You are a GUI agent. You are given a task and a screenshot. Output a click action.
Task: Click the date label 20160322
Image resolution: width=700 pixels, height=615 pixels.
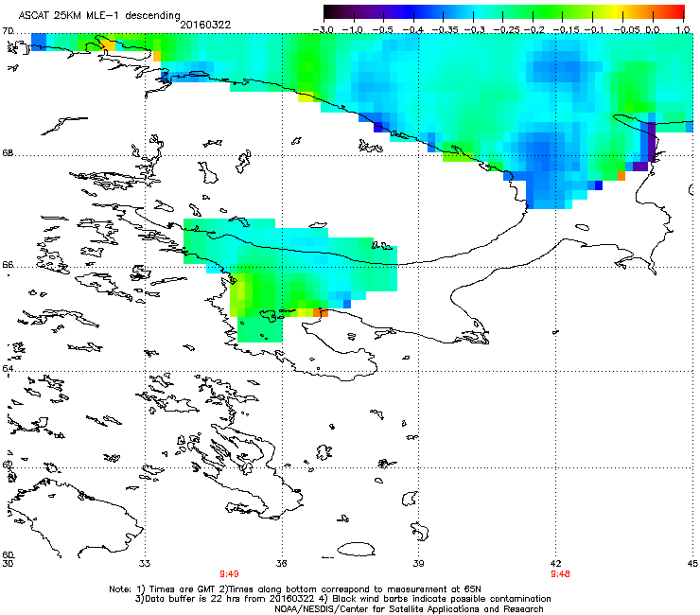click(x=205, y=25)
